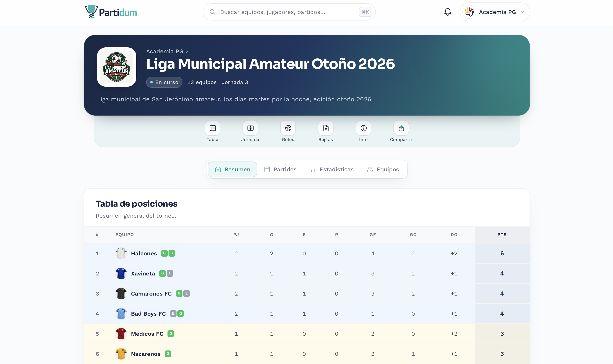The width and height of the screenshot is (613, 364).
Task: Open the Reglas document icon
Action: (x=326, y=128)
